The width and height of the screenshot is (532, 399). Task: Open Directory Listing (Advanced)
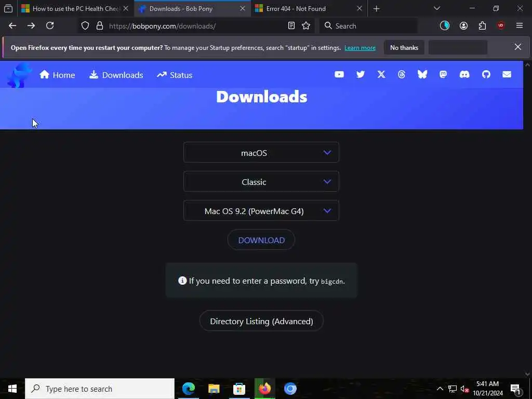(x=261, y=321)
